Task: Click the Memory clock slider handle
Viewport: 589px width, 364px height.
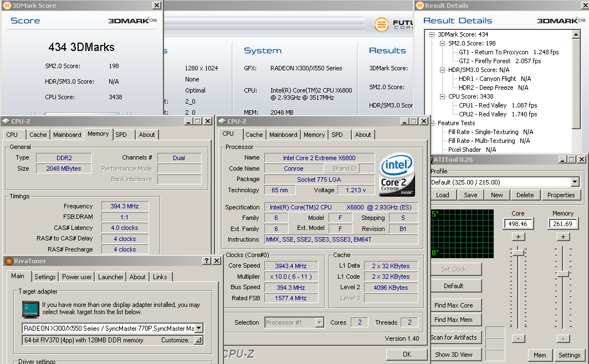Action: (563, 274)
